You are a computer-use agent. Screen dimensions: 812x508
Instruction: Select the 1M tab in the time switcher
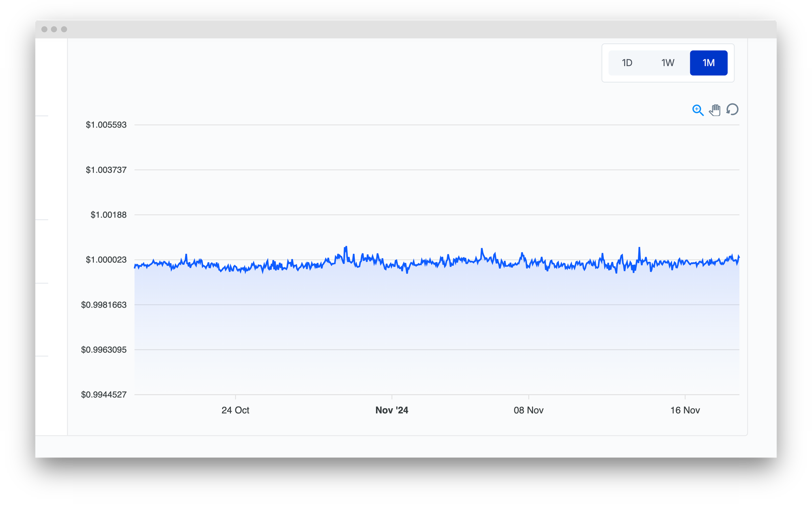708,63
